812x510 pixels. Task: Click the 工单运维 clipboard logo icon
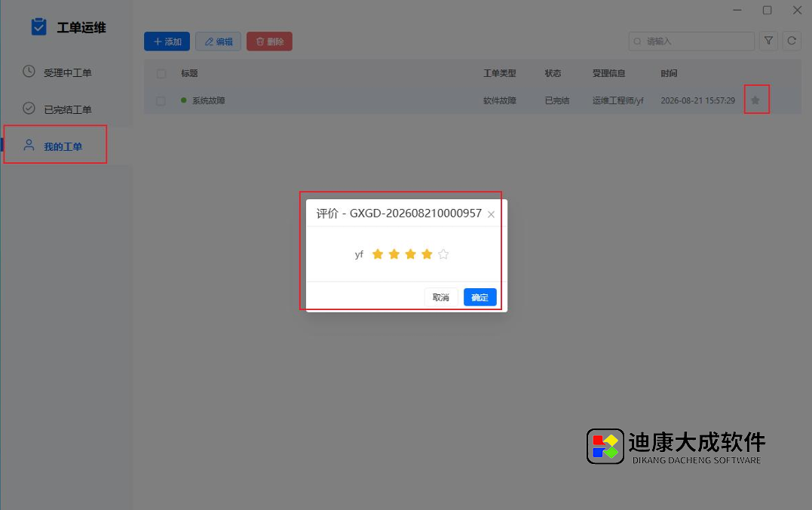(x=39, y=26)
